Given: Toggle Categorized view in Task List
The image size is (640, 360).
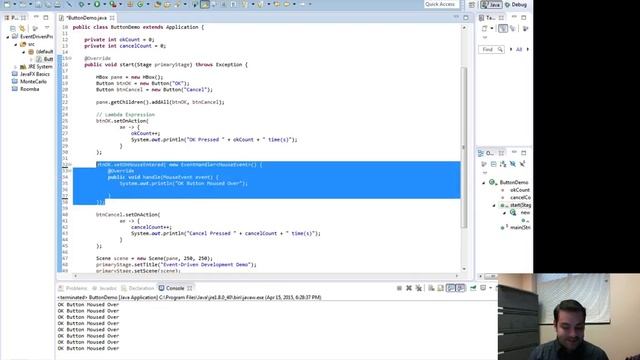Looking at the screenshot, I should [503, 28].
